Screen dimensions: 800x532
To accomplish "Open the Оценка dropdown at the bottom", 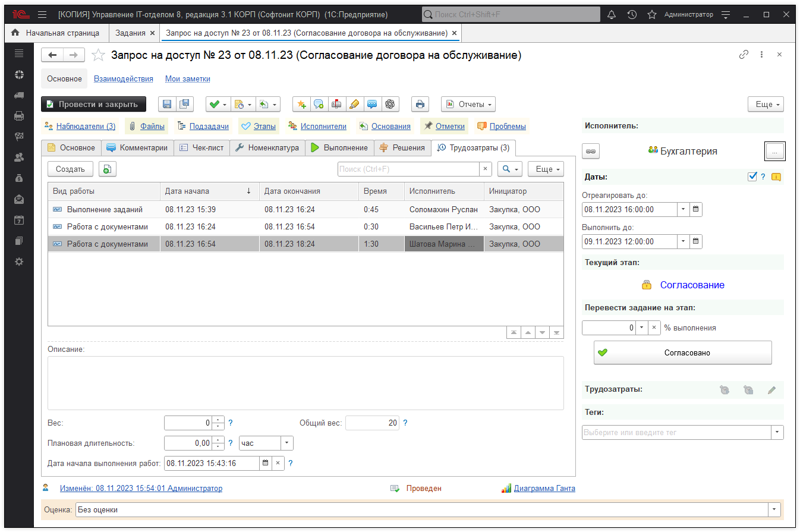I will pos(773,509).
